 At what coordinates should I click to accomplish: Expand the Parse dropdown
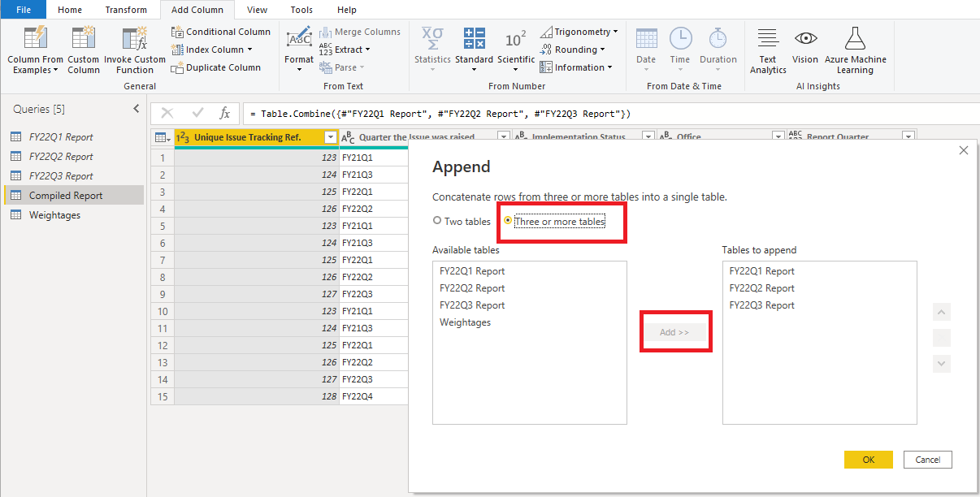[362, 68]
